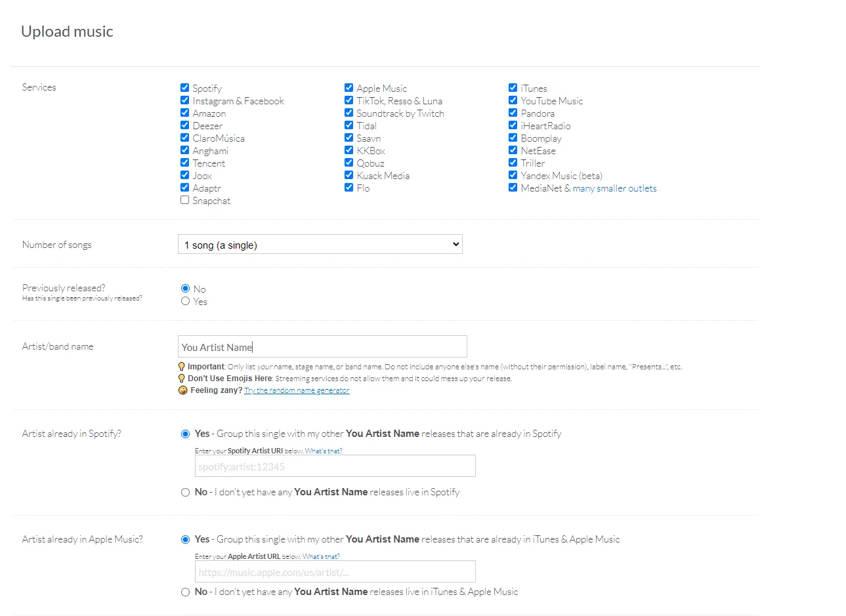Uncheck YouTube Music checkbox
This screenshot has width=846, height=616.
point(513,100)
